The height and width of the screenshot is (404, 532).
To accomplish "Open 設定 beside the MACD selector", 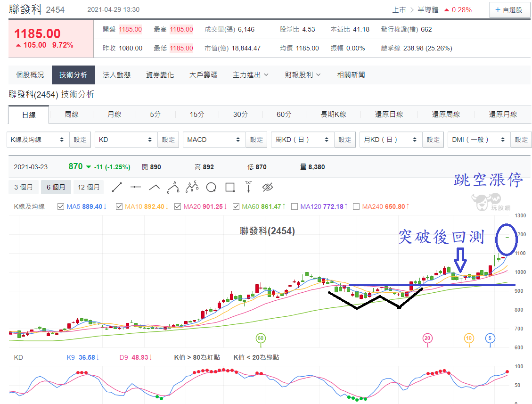I will [256, 140].
